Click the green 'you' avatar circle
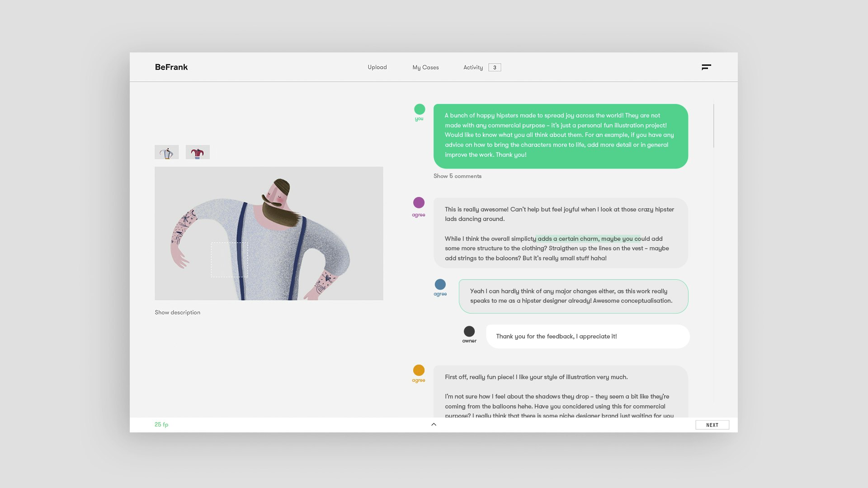 click(420, 109)
